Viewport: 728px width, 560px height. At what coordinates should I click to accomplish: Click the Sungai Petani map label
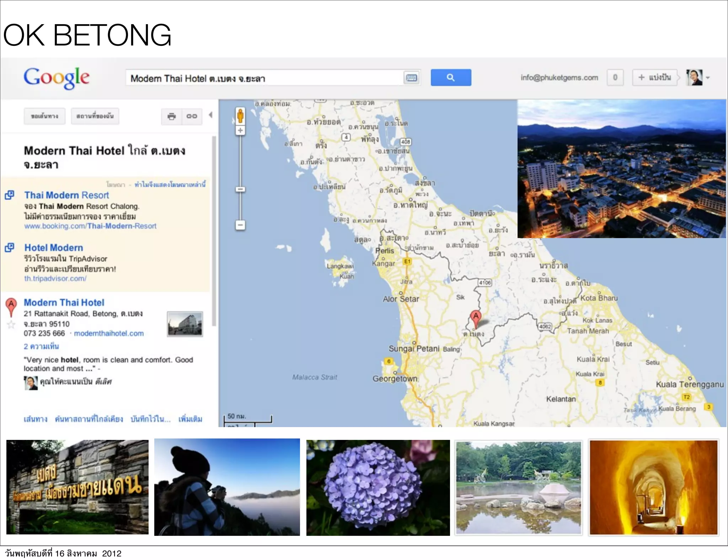coord(414,349)
